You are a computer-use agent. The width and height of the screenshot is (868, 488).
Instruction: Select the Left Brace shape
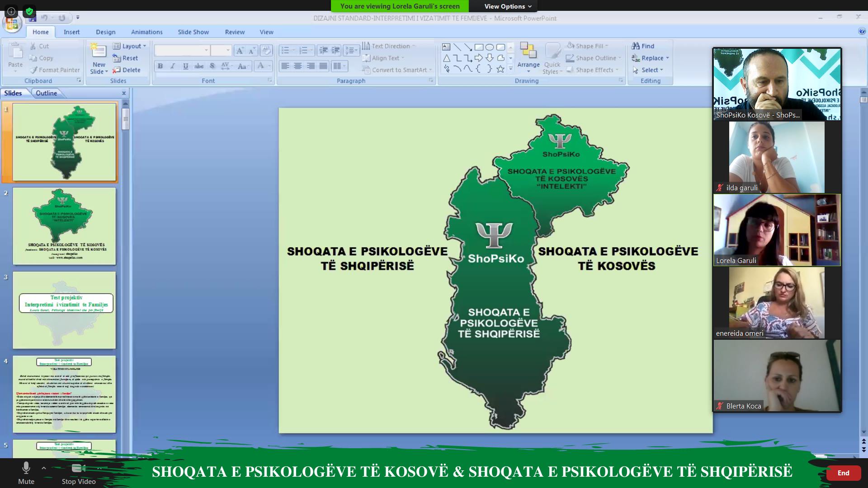(479, 69)
